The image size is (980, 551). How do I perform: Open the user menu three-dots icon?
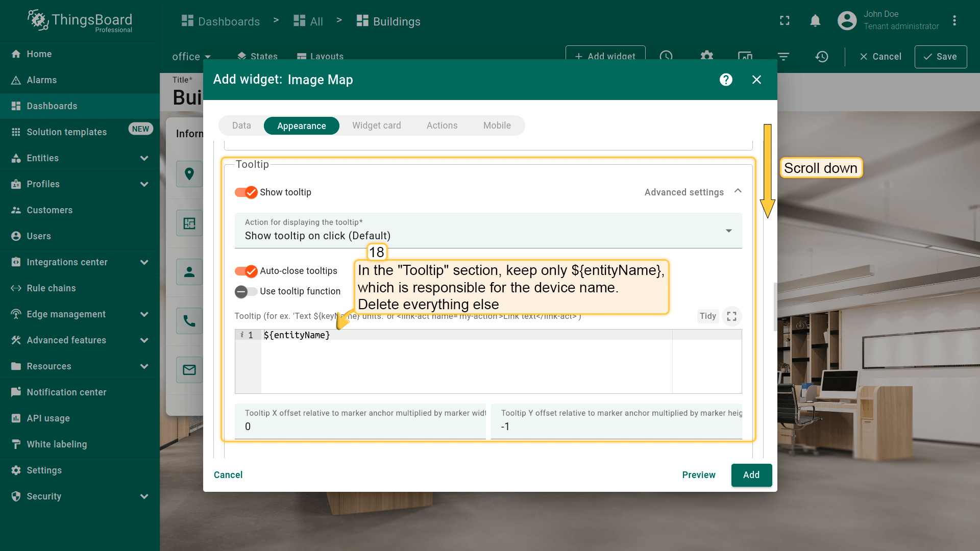pos(954,20)
